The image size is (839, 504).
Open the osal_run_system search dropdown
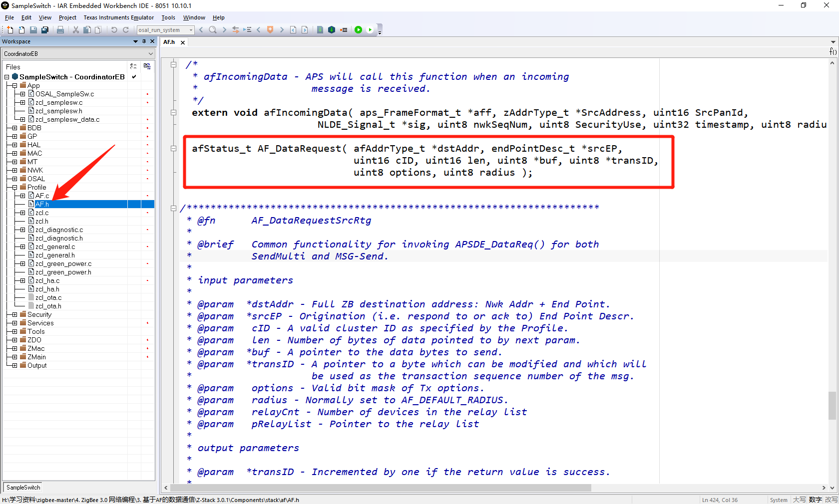191,30
